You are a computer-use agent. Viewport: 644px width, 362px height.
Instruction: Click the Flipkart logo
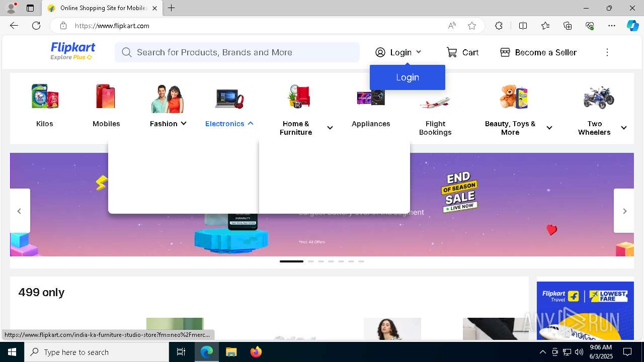[72, 51]
